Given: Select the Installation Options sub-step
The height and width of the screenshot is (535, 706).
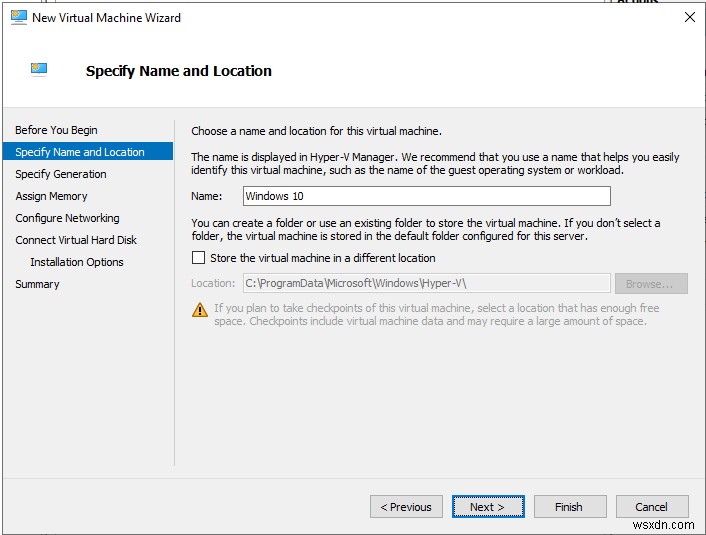Looking at the screenshot, I should 77,262.
